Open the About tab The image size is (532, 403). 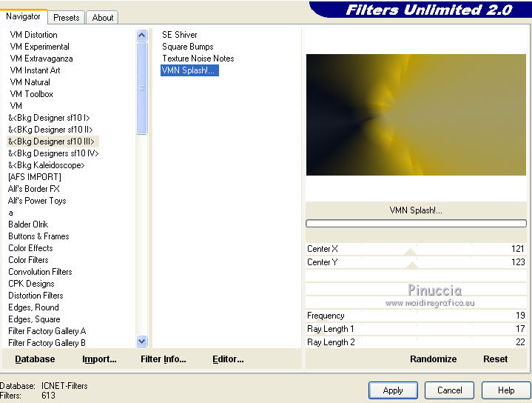click(102, 17)
